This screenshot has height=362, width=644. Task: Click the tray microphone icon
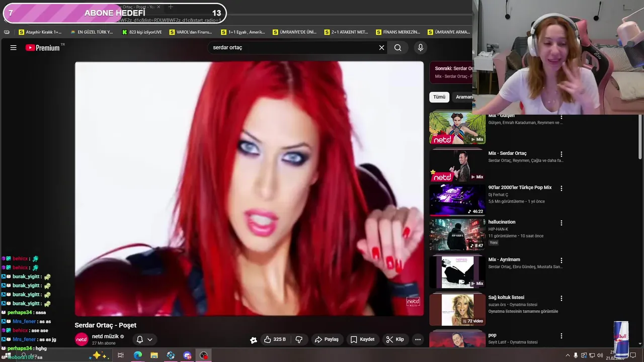pyautogui.click(x=576, y=355)
